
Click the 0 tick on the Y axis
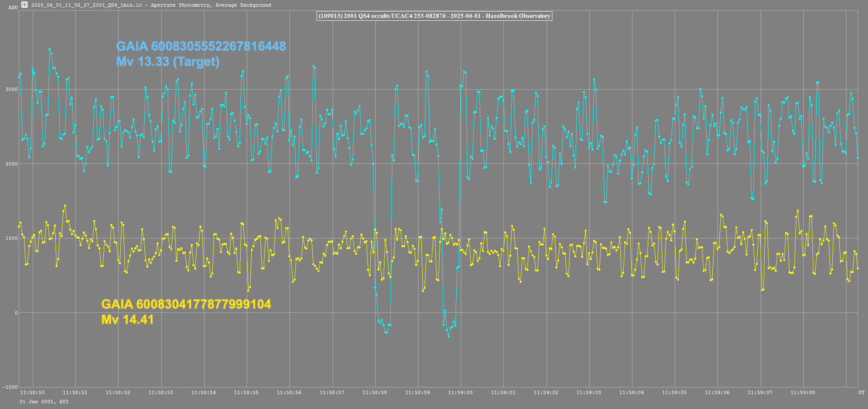click(x=16, y=313)
